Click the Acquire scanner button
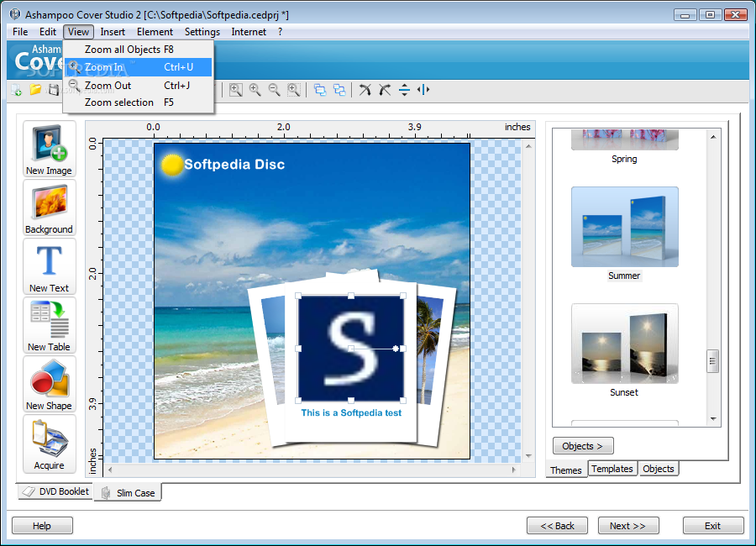This screenshot has width=756, height=546. tap(50, 444)
